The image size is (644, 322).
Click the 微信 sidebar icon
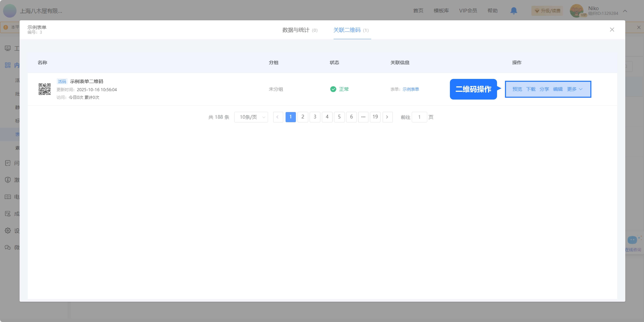point(8,247)
